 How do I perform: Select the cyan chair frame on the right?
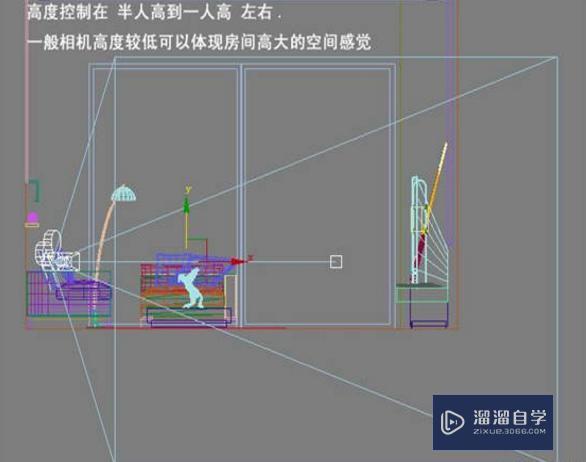(420, 229)
